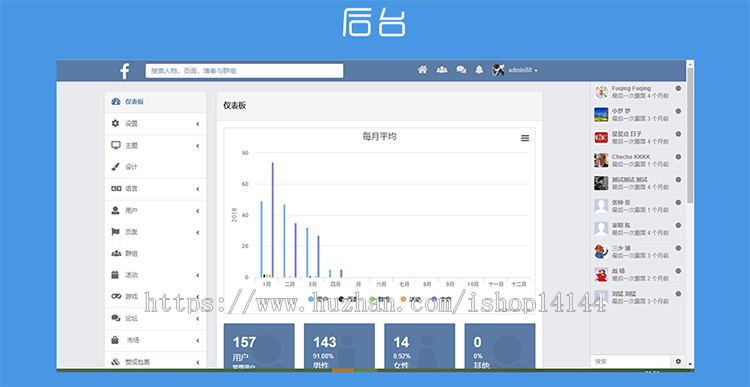Open the 143 男性 male card
This screenshot has height=387, width=750.
pyautogui.click(x=339, y=346)
